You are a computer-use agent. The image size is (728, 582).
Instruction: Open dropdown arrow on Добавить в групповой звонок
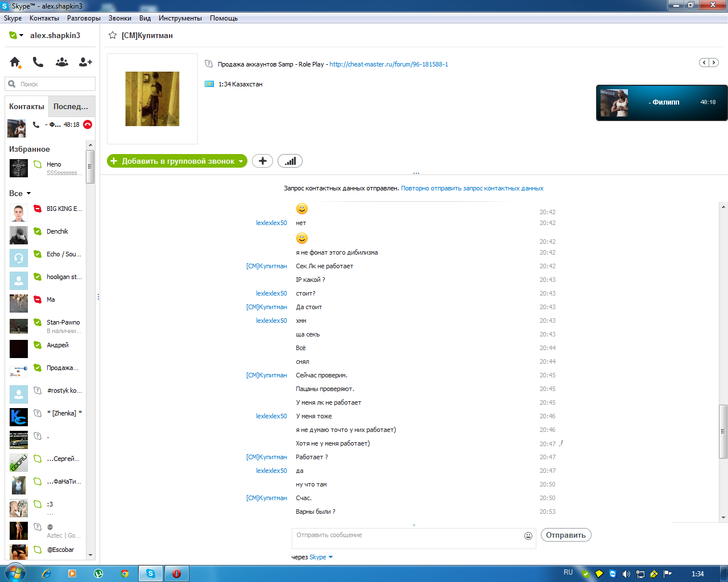pyautogui.click(x=241, y=161)
